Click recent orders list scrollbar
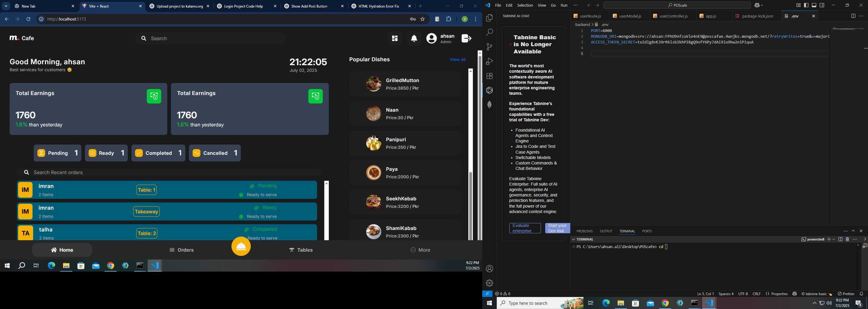This screenshot has width=868, height=309. point(326,211)
